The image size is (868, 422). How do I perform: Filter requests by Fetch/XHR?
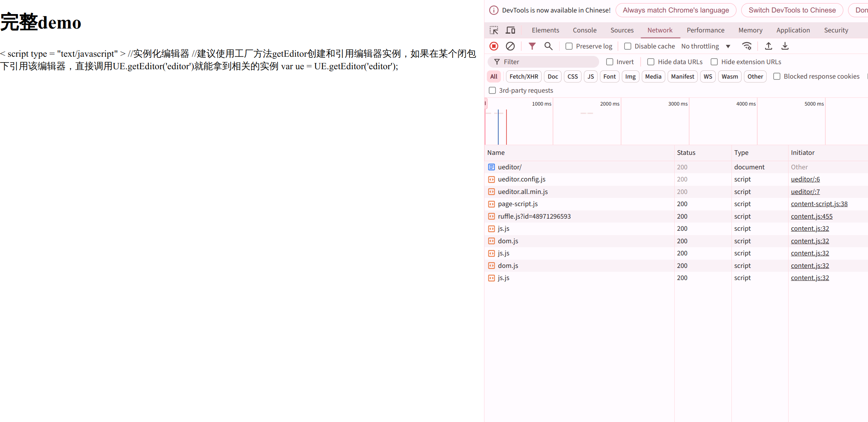tap(524, 76)
